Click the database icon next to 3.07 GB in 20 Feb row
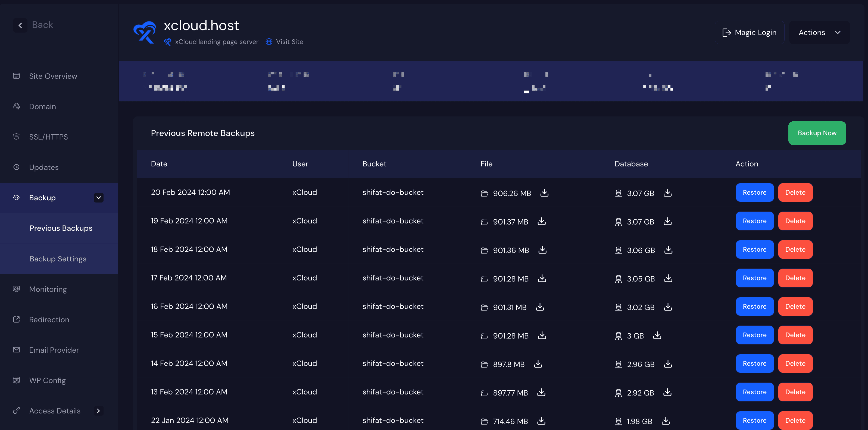Image resolution: width=868 pixels, height=430 pixels. coord(618,194)
